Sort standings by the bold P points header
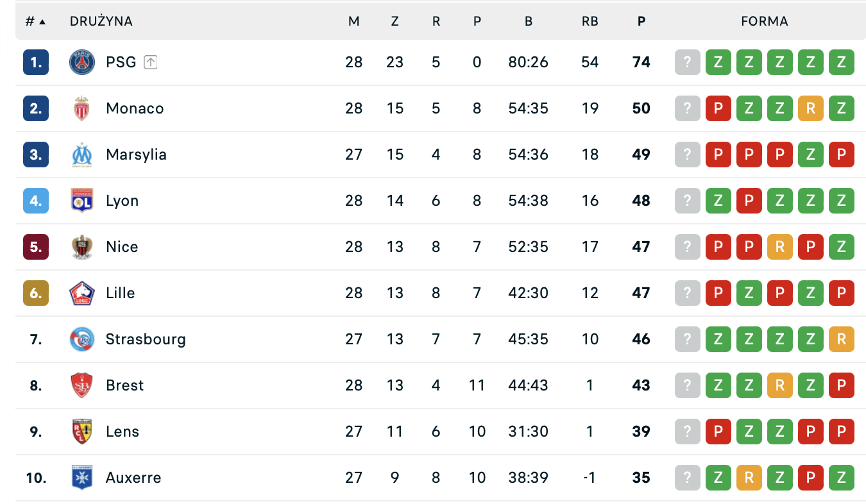Screen dimensions: 866x504 point(641,21)
